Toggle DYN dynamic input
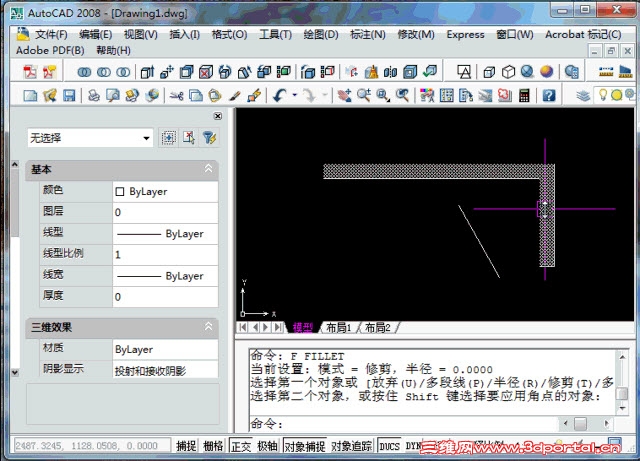 coord(413,446)
